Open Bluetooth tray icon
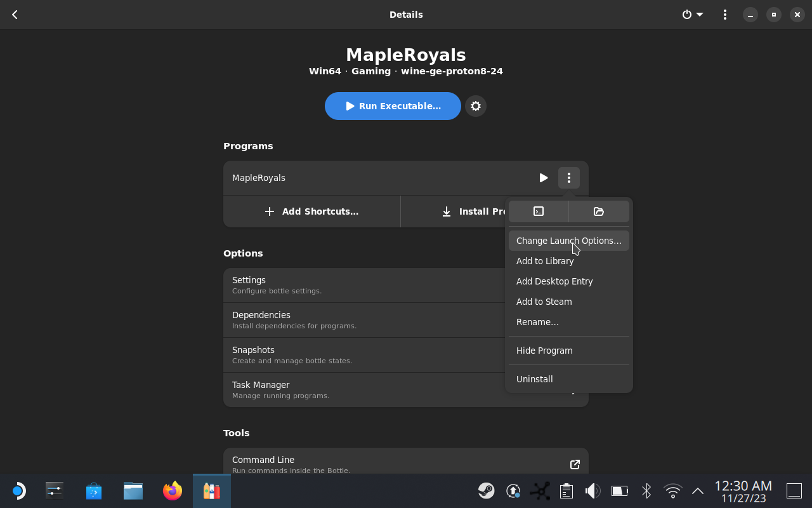The height and width of the screenshot is (508, 812). (646, 491)
